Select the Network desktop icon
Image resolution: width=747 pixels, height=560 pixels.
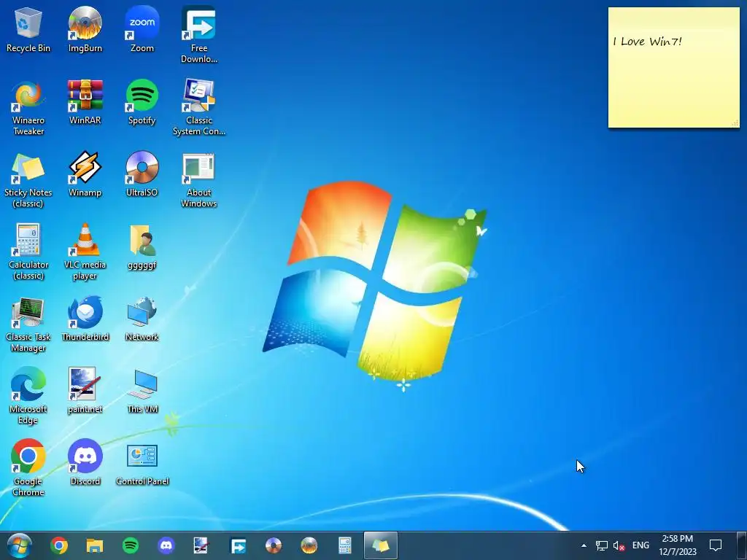click(142, 319)
